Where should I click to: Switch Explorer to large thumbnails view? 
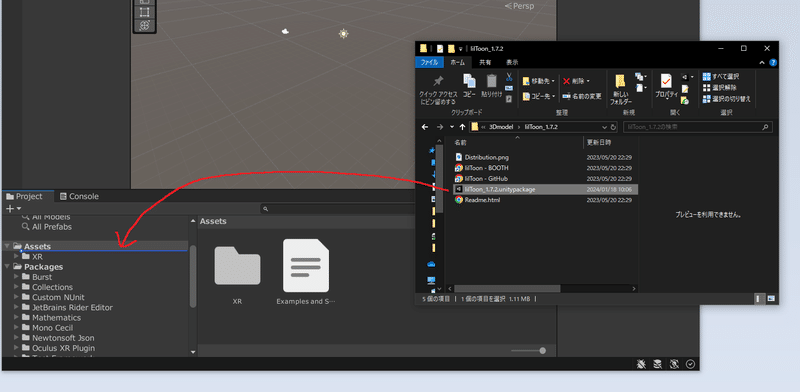point(770,298)
